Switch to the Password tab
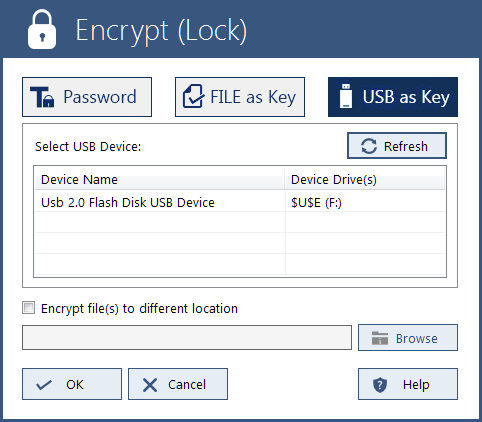 pos(87,97)
